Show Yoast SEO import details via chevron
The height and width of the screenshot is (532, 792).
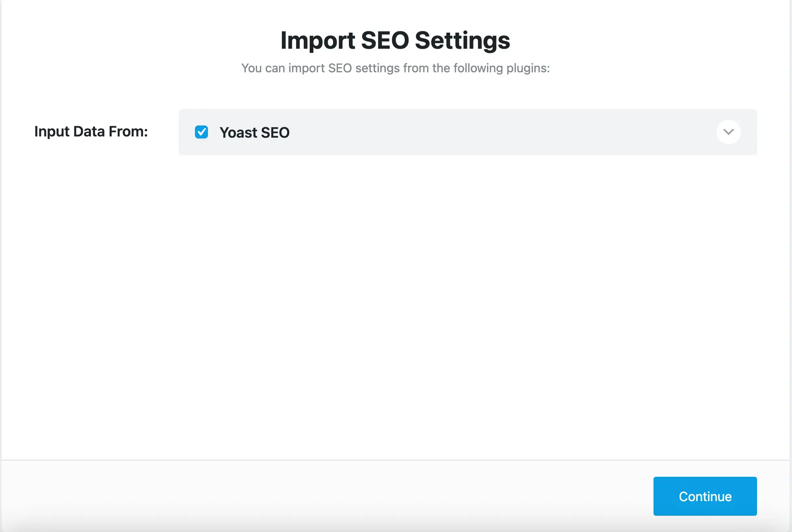click(728, 132)
